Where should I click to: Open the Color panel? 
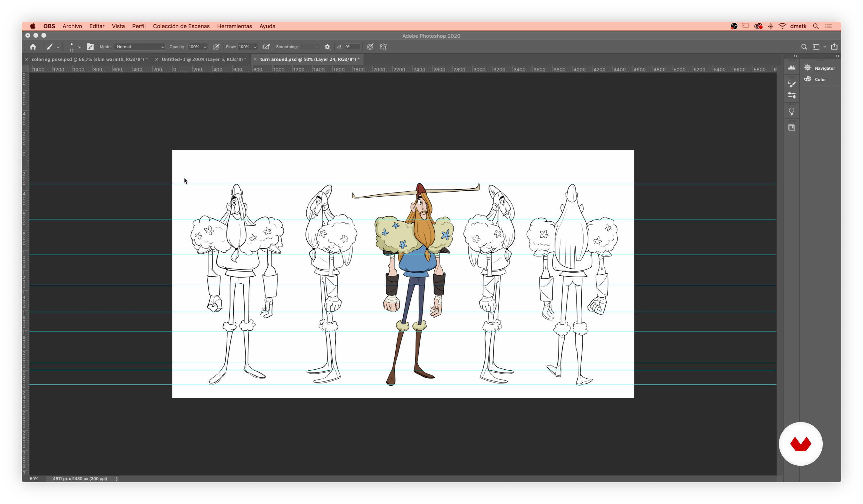click(820, 79)
